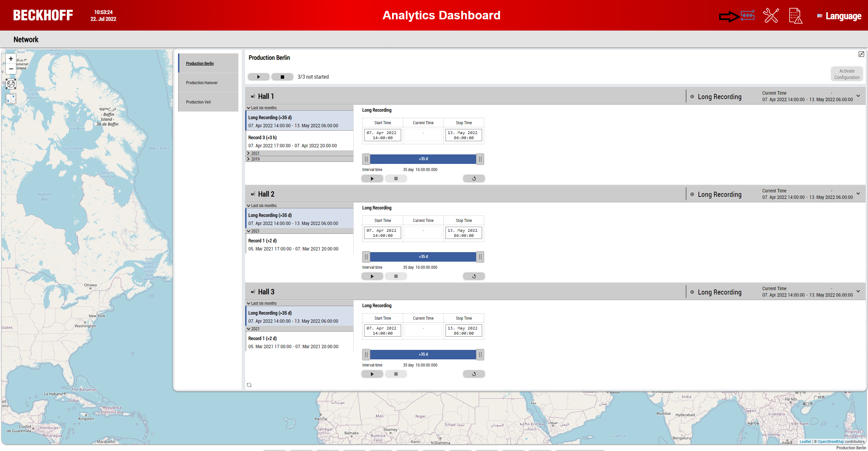The height and width of the screenshot is (451, 868).
Task: Click the Beckhoff wrench/settings tool icon
Action: click(x=771, y=16)
